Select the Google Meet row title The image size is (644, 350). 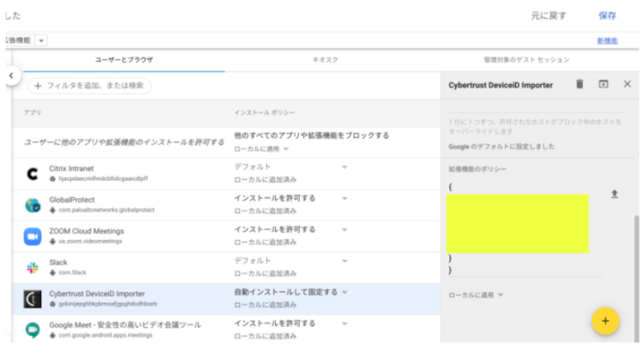pyautogui.click(x=125, y=325)
